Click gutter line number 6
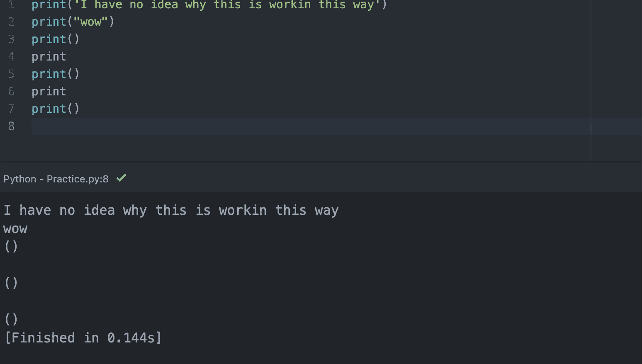Viewport: 642px width, 364px height. tap(11, 91)
